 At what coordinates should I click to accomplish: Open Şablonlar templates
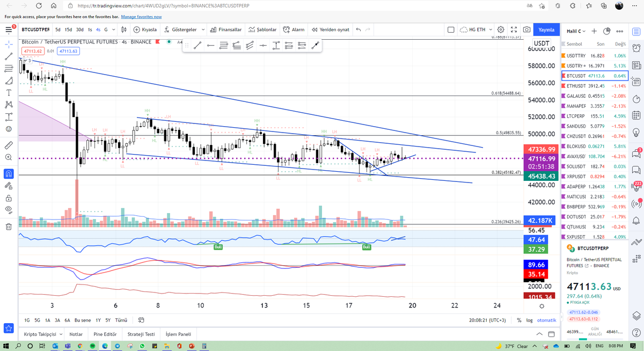pos(262,30)
